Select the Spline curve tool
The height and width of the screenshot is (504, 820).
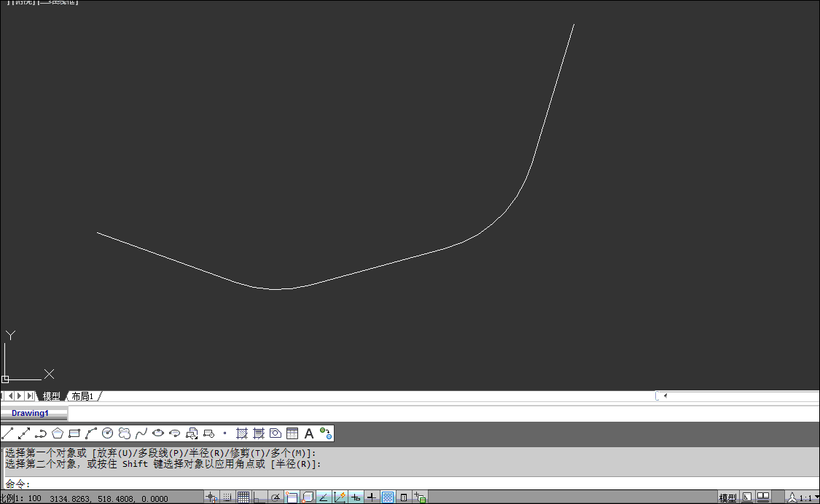pos(141,433)
